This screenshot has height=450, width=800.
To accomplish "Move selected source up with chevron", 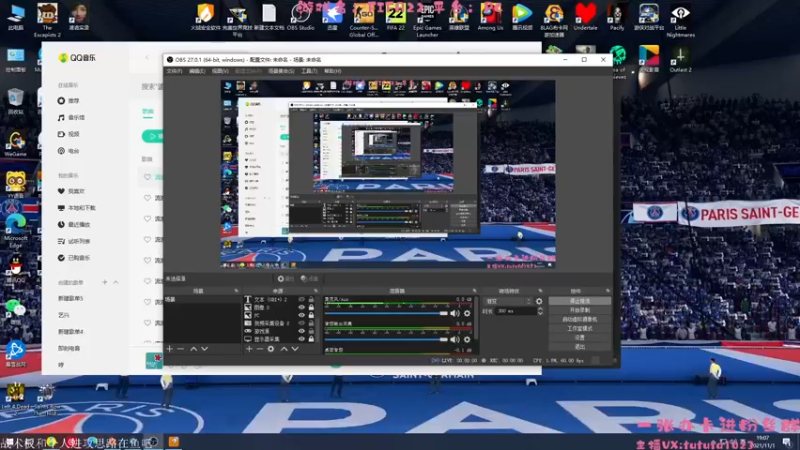I will pyautogui.click(x=284, y=349).
